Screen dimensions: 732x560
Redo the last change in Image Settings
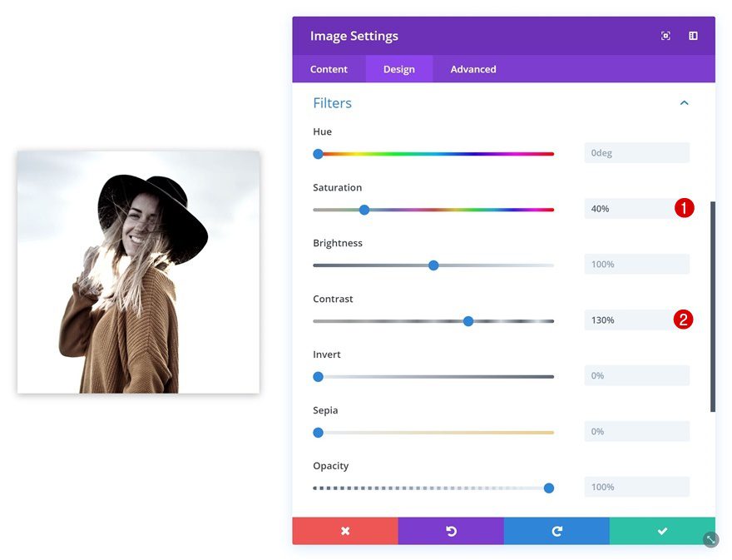[x=556, y=530]
